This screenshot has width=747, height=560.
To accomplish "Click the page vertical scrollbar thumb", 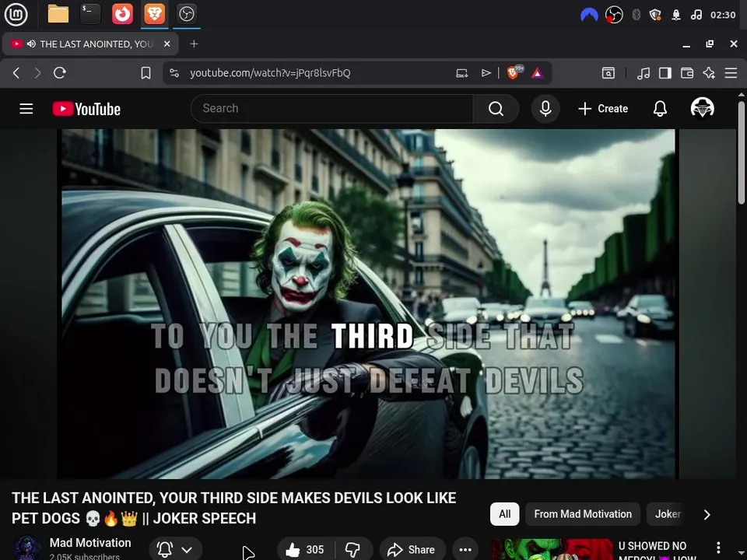I will [x=742, y=152].
